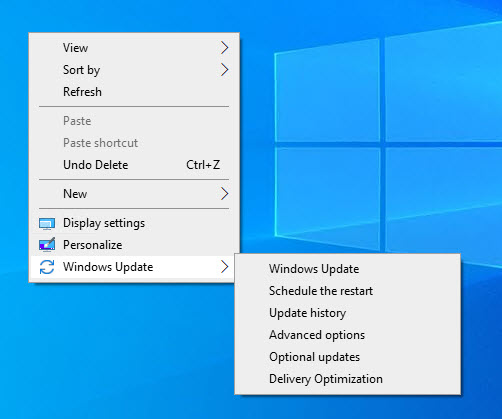
Task: Expand the View submenu arrow
Action: pos(225,48)
